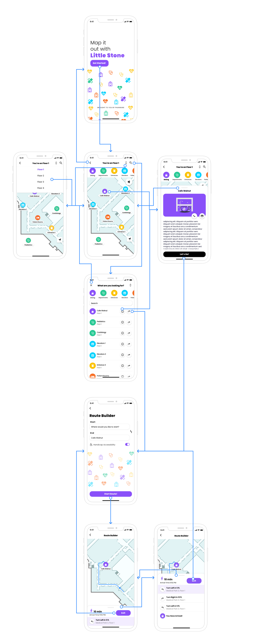Tap Exit on the route map screen
Screen dimensions: 275x644
tap(123, 613)
